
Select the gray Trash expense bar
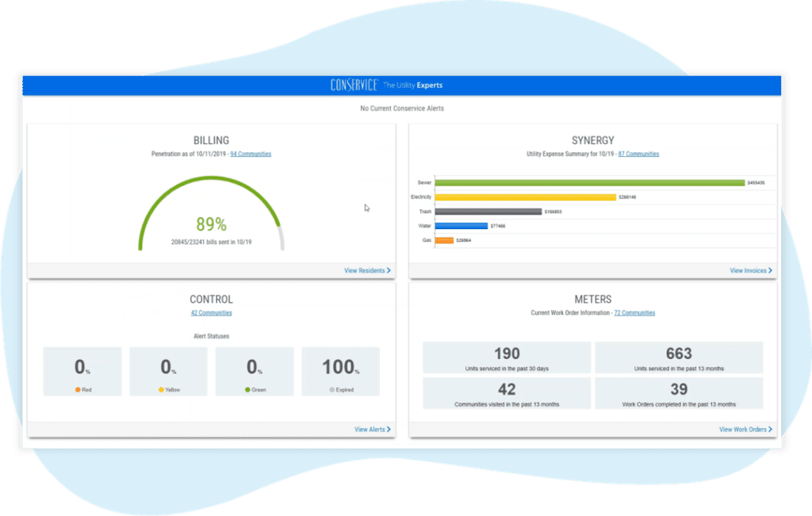[x=488, y=212]
